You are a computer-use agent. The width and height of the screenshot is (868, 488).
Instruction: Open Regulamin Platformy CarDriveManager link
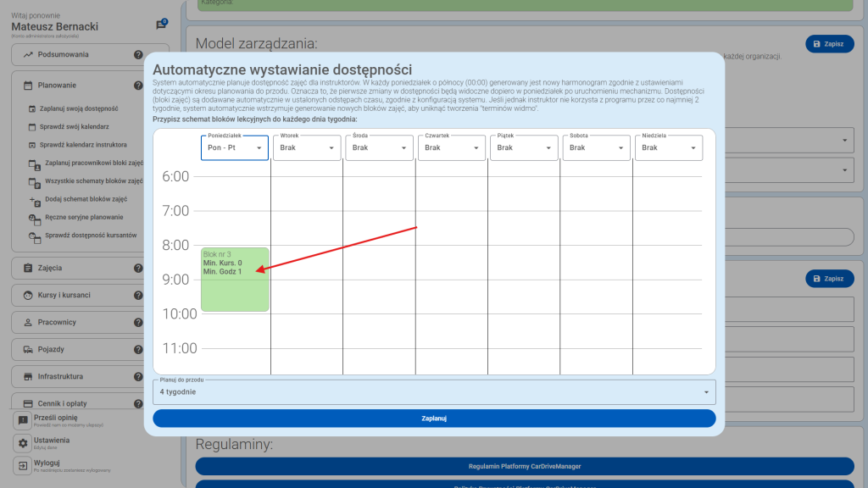[525, 466]
